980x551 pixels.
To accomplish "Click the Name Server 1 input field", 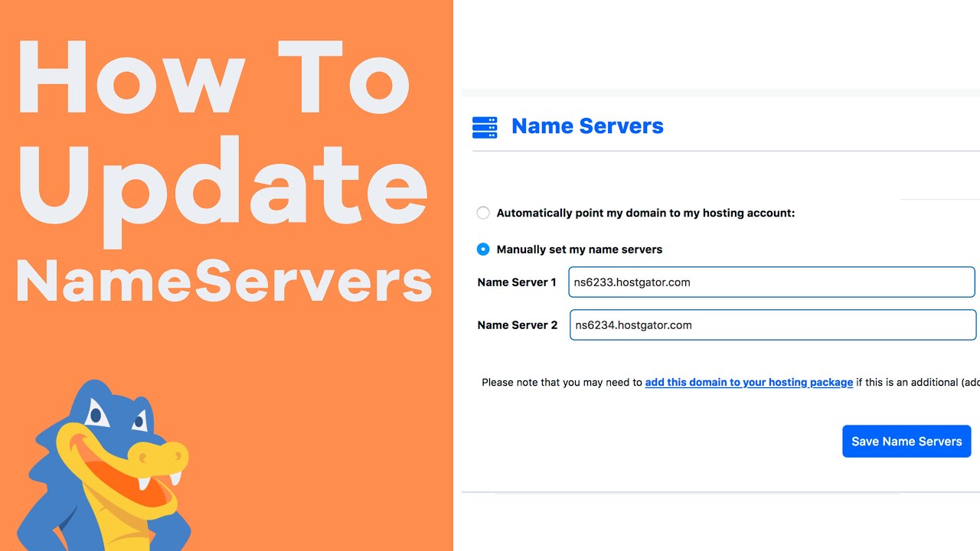I will click(x=772, y=282).
